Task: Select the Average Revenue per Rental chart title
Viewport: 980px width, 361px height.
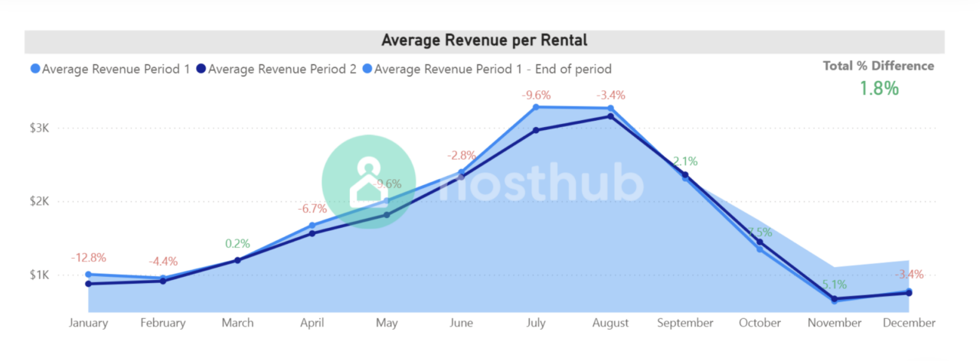Action: point(484,40)
